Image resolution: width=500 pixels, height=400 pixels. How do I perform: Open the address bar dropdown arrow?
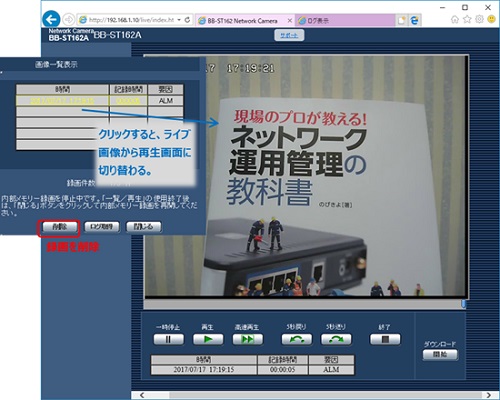pyautogui.click(x=179, y=20)
